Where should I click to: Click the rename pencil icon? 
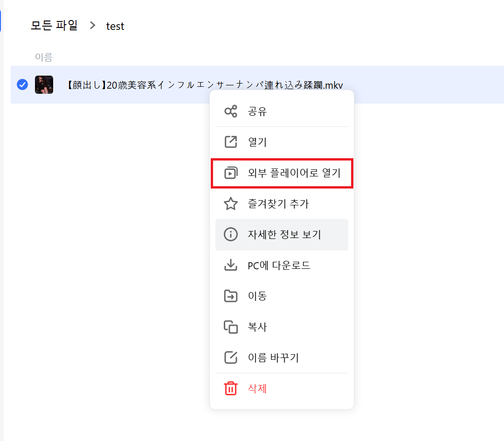pos(230,357)
